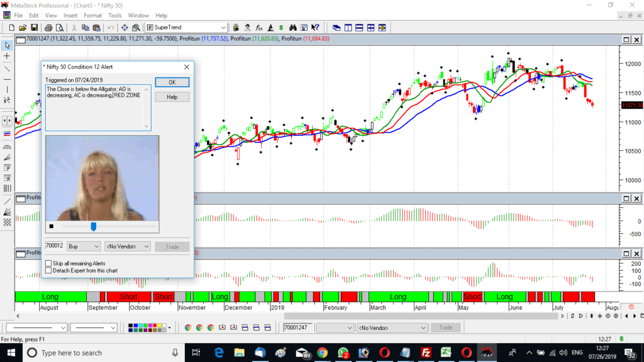Open Print Preview from the toolbar
644x362 pixels.
[60, 28]
